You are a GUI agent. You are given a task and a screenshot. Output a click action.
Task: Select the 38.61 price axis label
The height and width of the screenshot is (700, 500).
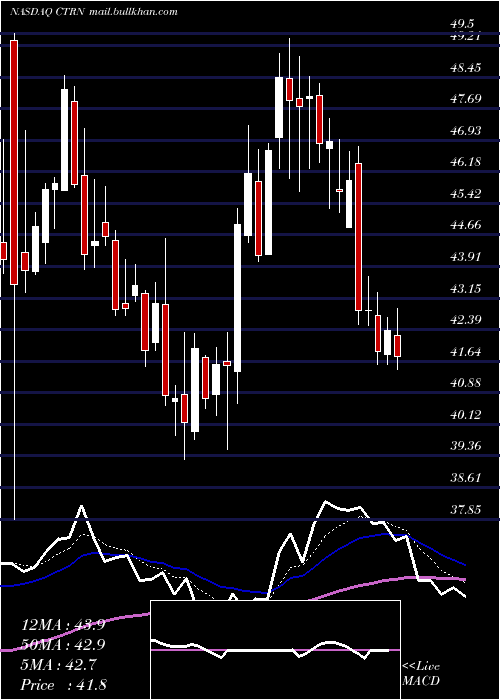coord(466,478)
